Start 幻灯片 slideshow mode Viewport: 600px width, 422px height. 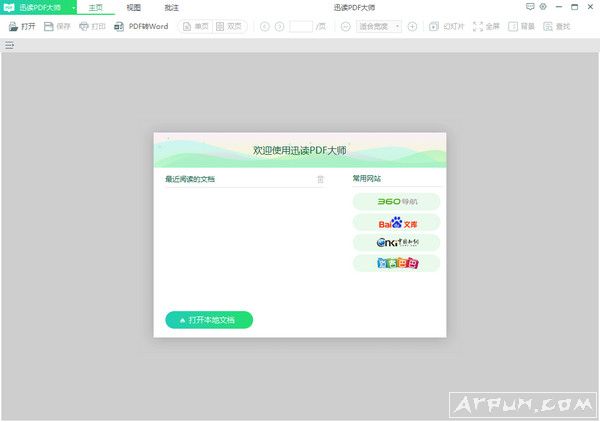447,26
